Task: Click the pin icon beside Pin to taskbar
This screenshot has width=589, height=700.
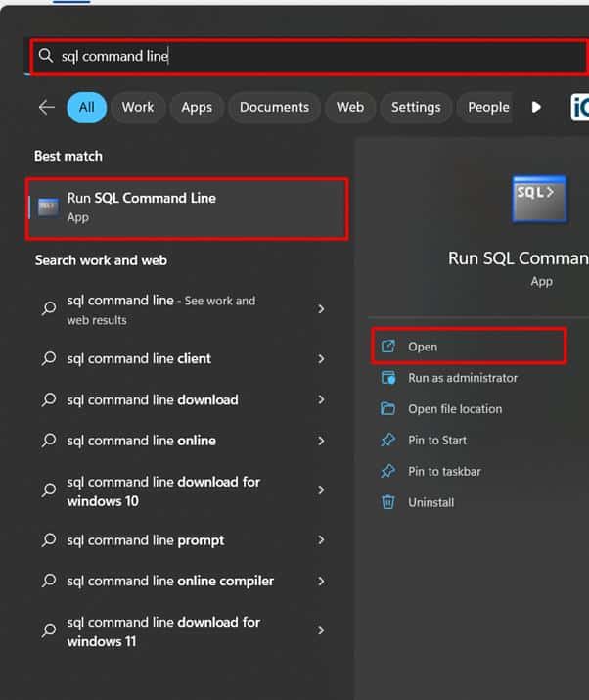Action: (388, 472)
